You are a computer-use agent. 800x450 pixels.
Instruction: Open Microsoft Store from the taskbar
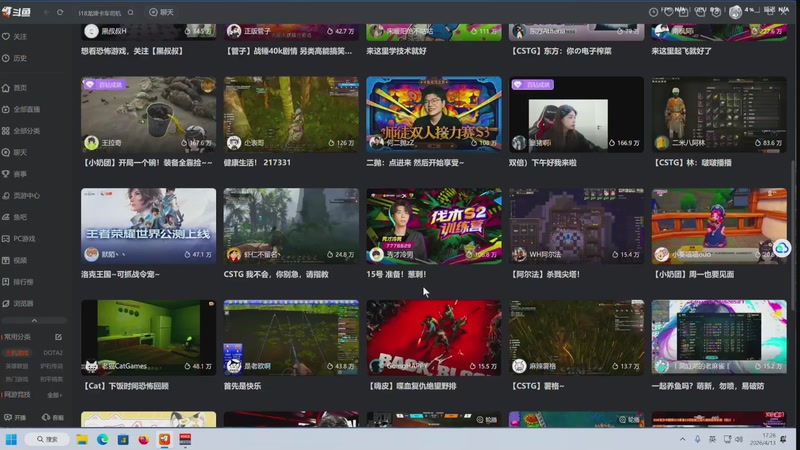(123, 439)
